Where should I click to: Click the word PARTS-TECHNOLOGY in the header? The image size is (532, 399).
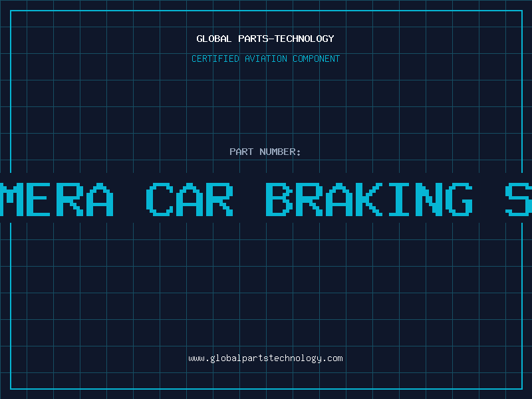[286, 39]
